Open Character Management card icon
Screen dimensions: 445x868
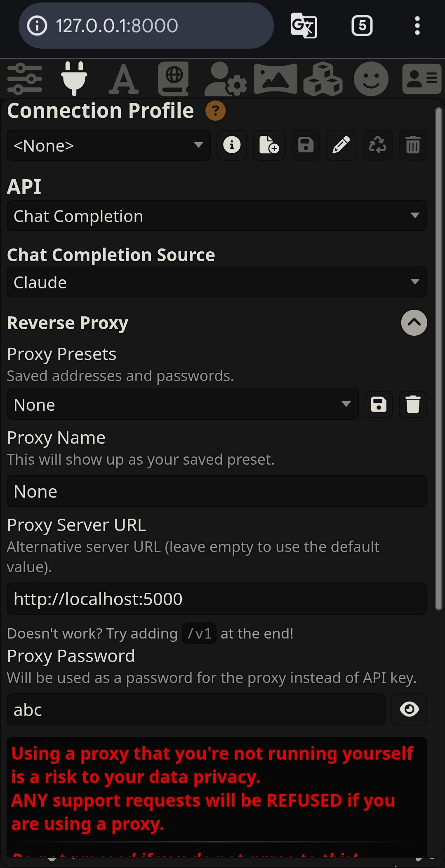pos(421,78)
